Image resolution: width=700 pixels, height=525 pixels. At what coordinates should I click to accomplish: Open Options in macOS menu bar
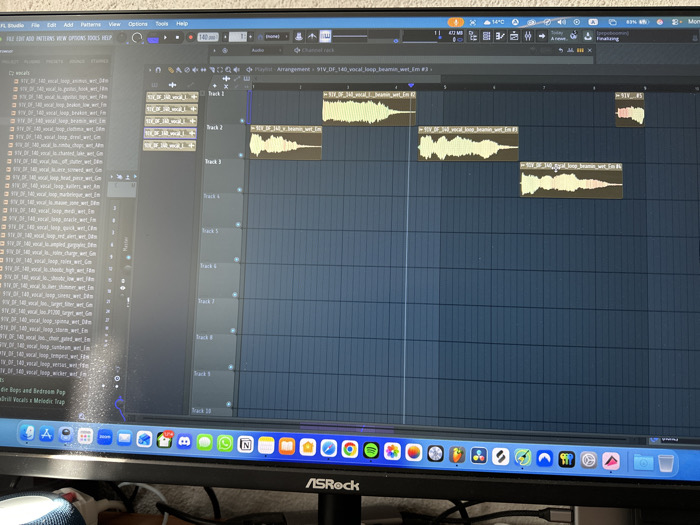click(138, 24)
